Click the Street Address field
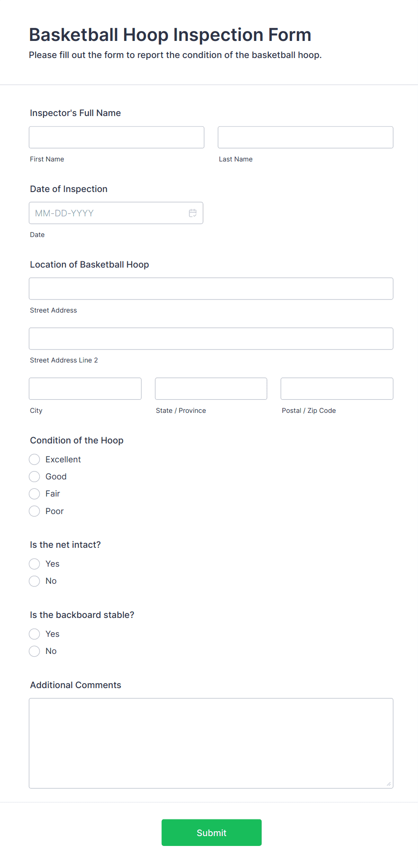 point(211,289)
